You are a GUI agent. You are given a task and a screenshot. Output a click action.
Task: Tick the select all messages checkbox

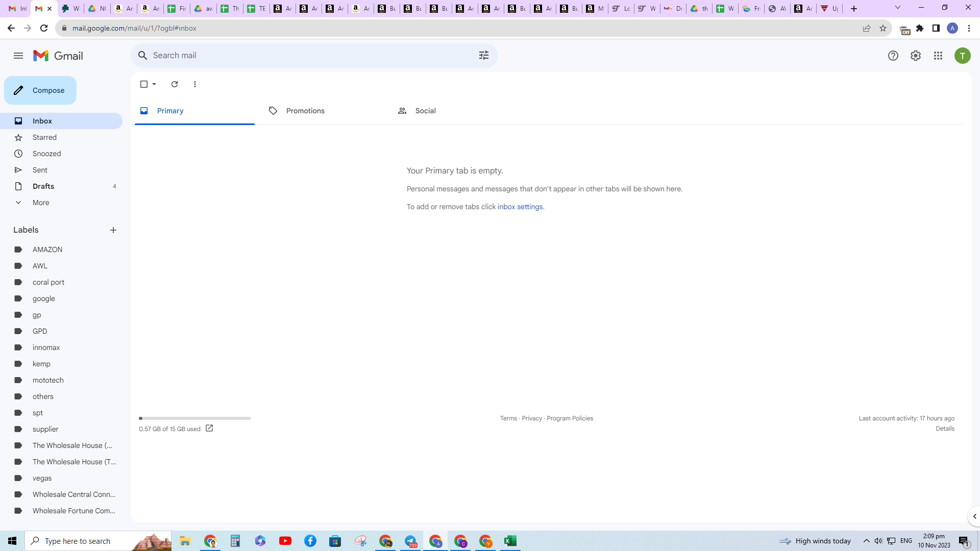(x=144, y=84)
